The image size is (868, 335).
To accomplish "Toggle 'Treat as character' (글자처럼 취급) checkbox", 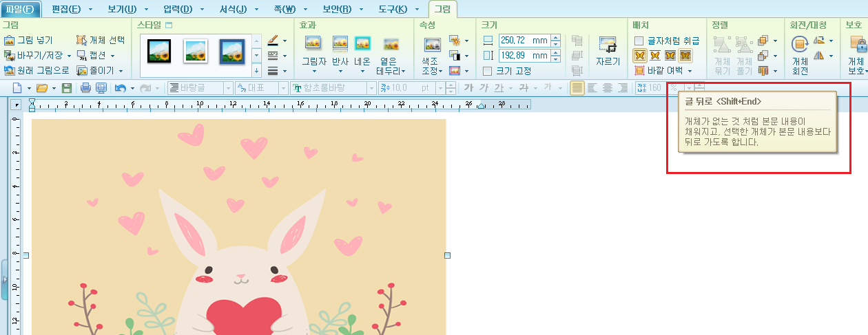I will (x=639, y=41).
